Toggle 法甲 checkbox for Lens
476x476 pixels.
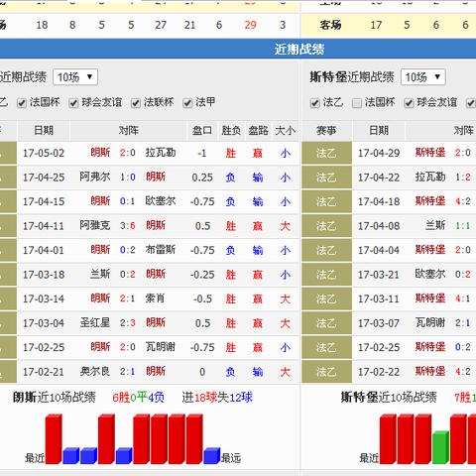187,103
